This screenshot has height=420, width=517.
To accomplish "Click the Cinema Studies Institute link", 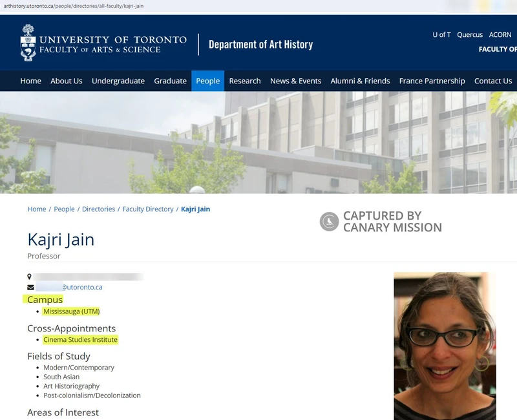I will [x=80, y=340].
